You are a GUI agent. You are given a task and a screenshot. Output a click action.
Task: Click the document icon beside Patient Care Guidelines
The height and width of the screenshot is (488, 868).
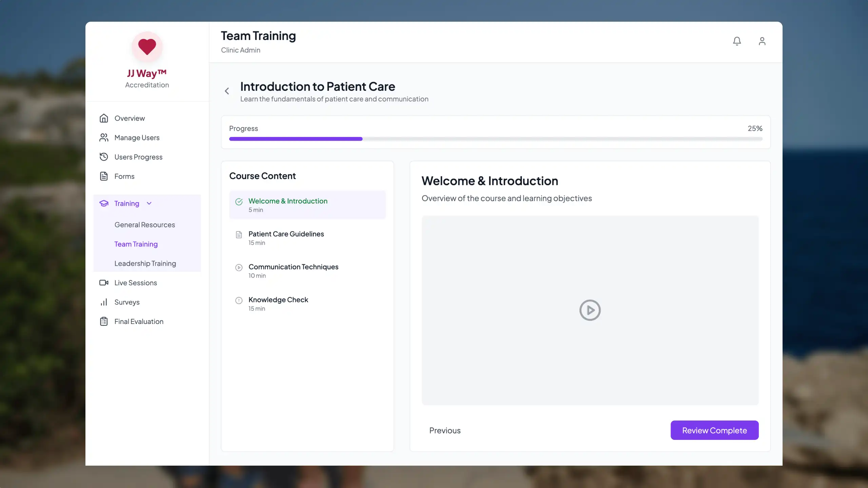(x=239, y=235)
